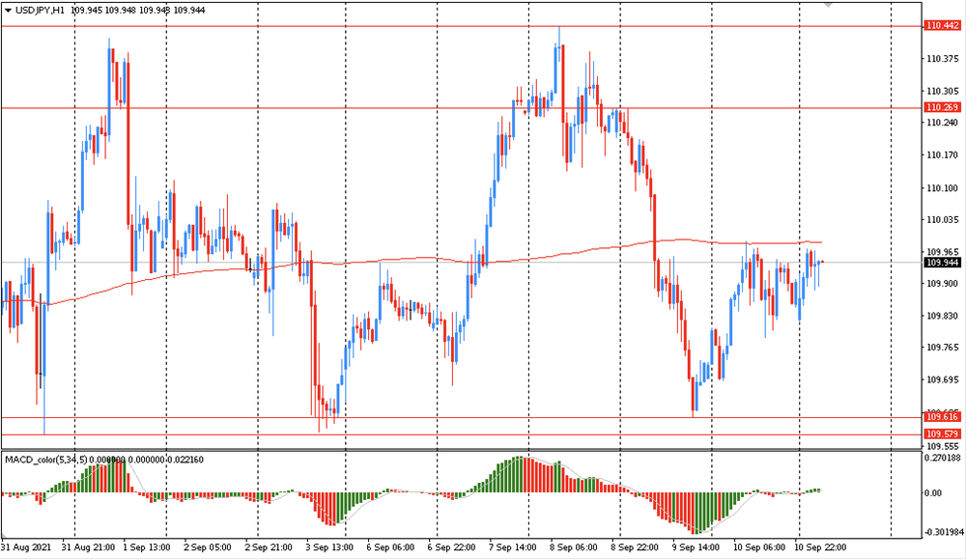The image size is (966, 560).
Task: Click the 109.555 price scale value
Action: (x=943, y=446)
